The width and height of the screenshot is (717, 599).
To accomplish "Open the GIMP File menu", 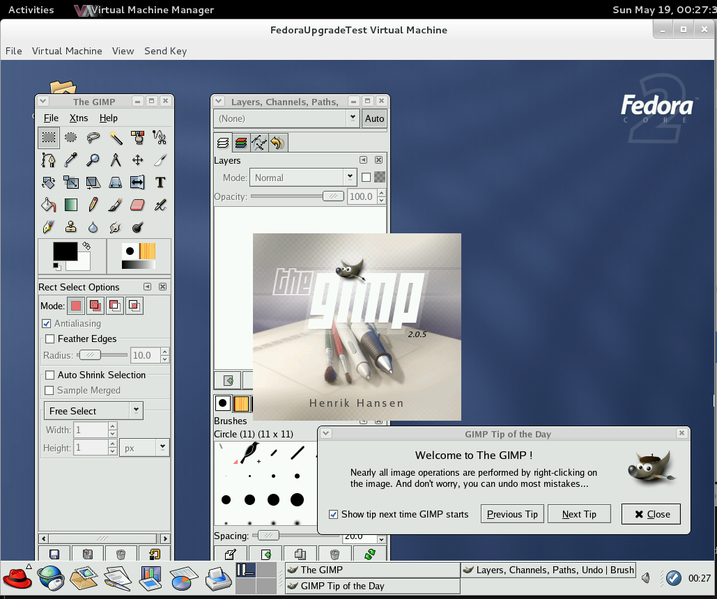I will click(51, 118).
